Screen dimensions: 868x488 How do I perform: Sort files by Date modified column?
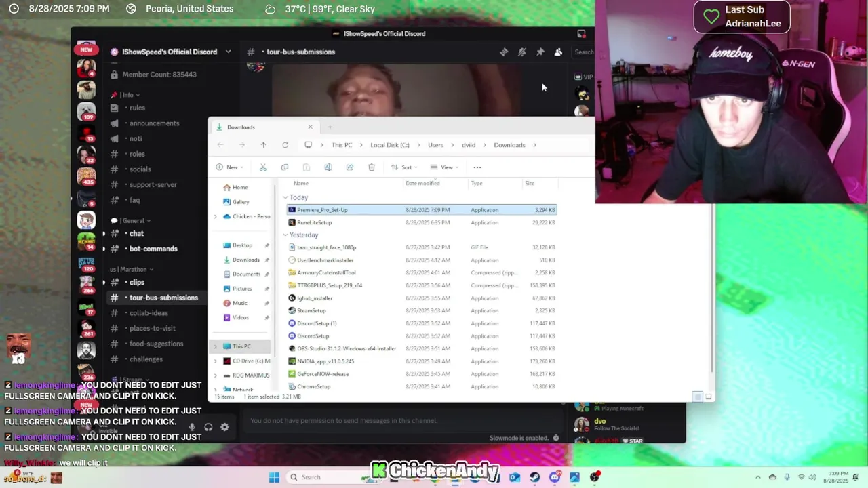click(x=422, y=183)
